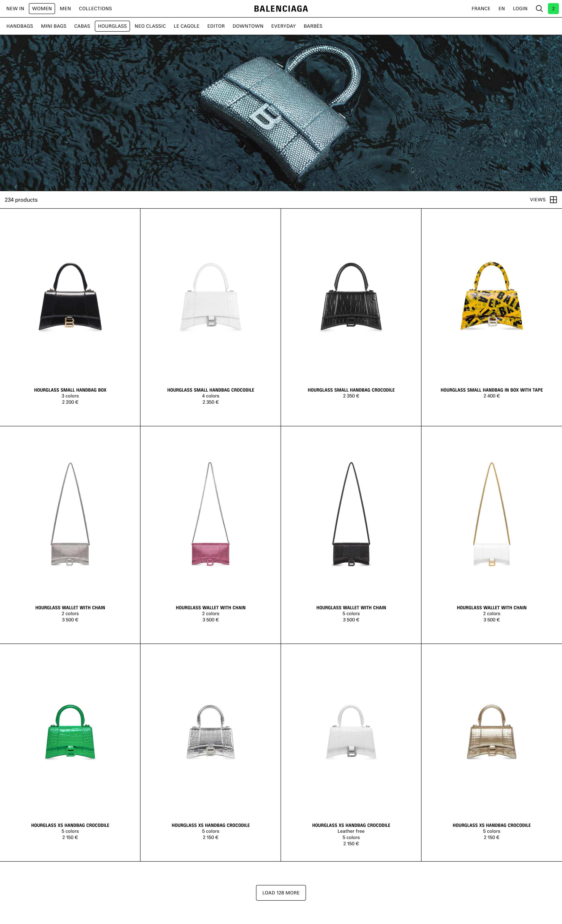This screenshot has width=562, height=924.
Task: Open silver wallet with chain image
Action: click(x=70, y=514)
